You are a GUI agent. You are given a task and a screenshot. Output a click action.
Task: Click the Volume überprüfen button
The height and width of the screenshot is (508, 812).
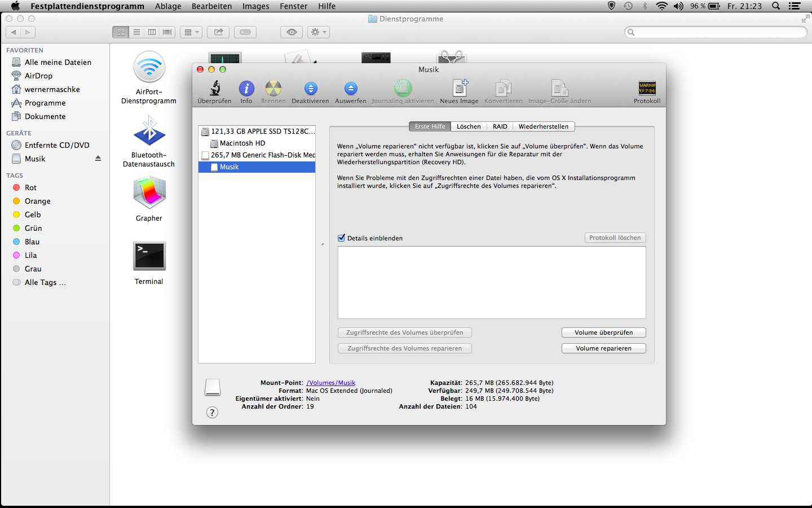click(x=603, y=332)
